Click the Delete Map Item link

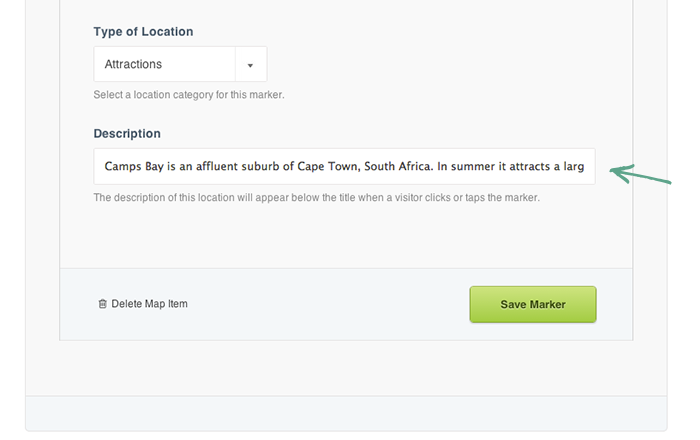point(149,304)
